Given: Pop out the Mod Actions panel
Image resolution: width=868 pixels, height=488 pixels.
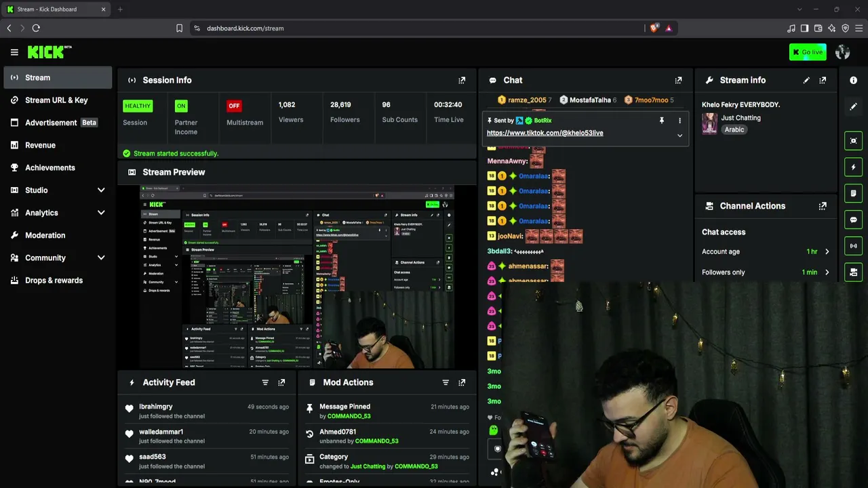Looking at the screenshot, I should tap(462, 382).
